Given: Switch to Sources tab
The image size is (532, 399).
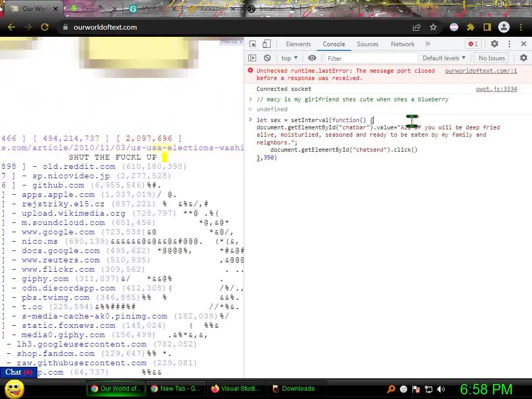Looking at the screenshot, I should point(367,44).
